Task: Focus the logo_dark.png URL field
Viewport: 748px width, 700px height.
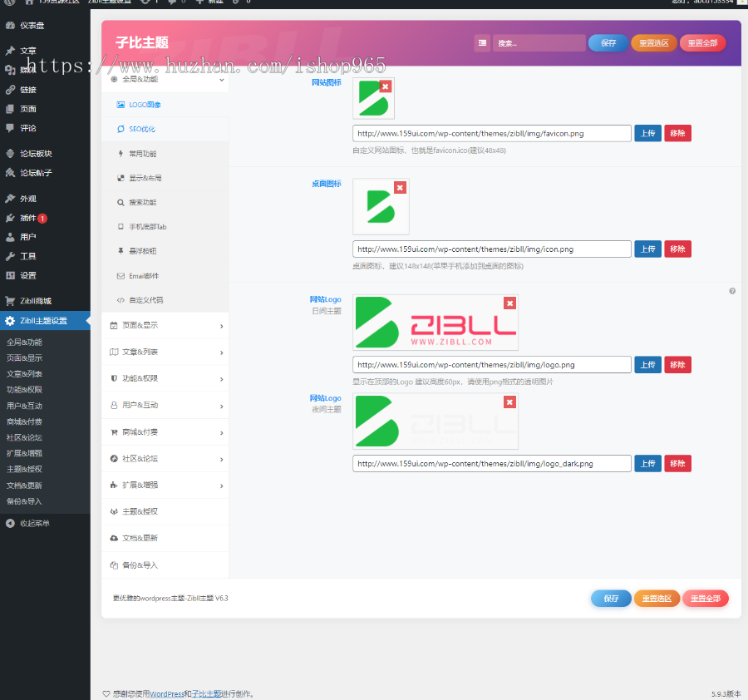Action: tap(492, 463)
